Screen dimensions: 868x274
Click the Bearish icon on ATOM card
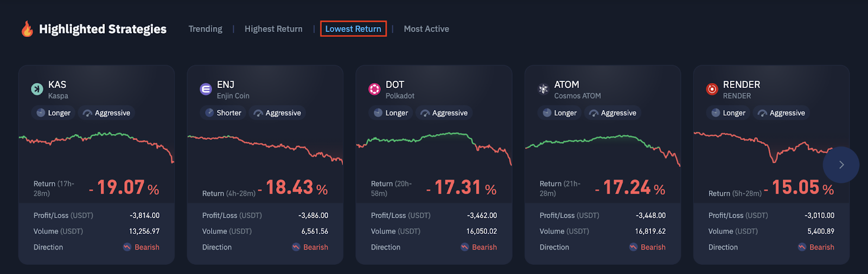coord(633,247)
